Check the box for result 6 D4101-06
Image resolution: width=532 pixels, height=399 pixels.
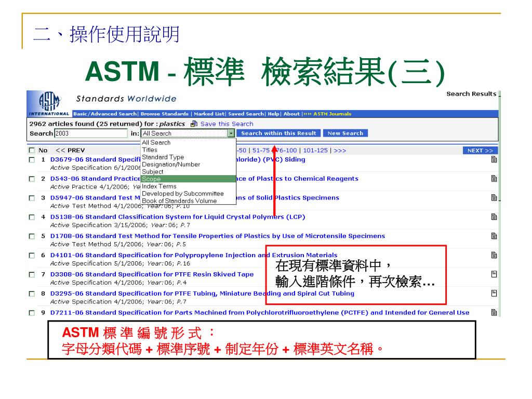(x=32, y=256)
